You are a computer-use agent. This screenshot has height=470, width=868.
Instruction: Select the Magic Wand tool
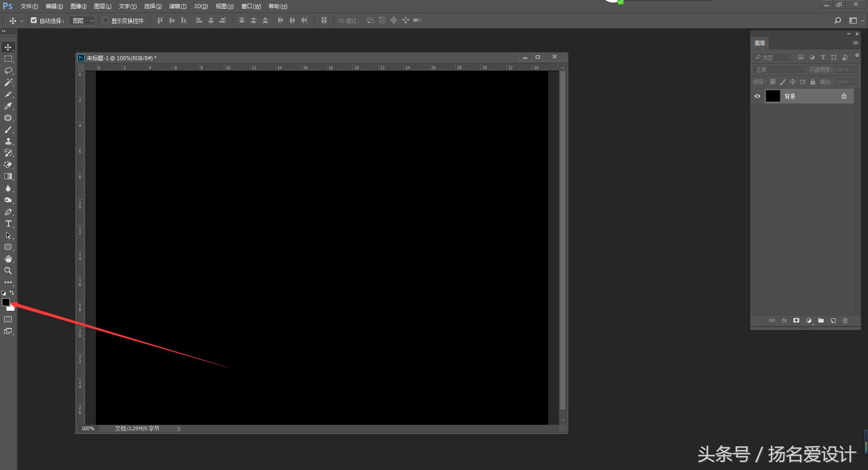click(x=8, y=82)
